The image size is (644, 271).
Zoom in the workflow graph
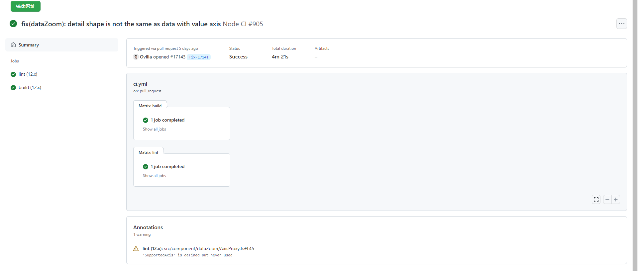coord(616,200)
